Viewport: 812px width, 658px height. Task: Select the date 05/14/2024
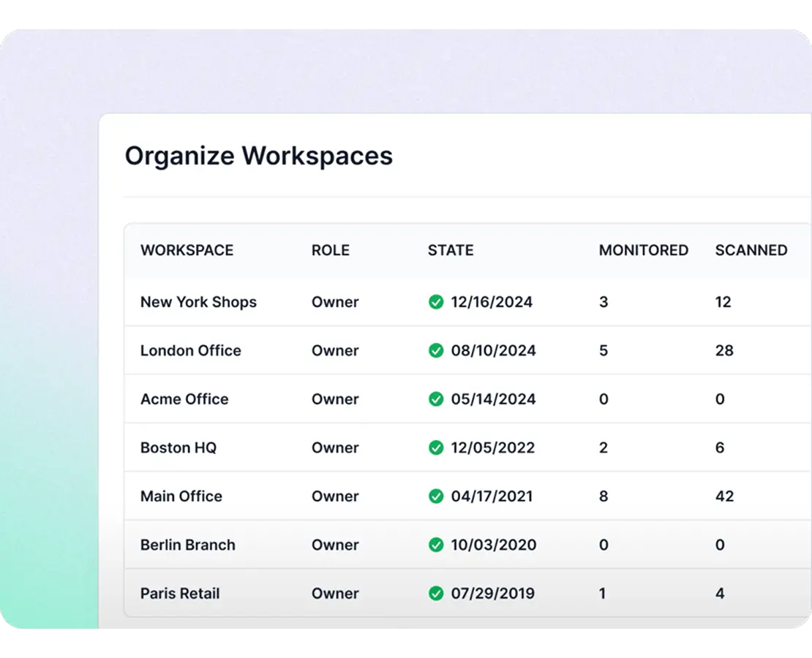(x=494, y=399)
